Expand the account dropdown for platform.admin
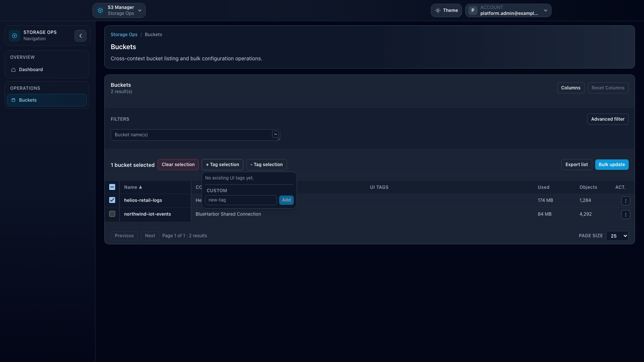 pyautogui.click(x=545, y=10)
